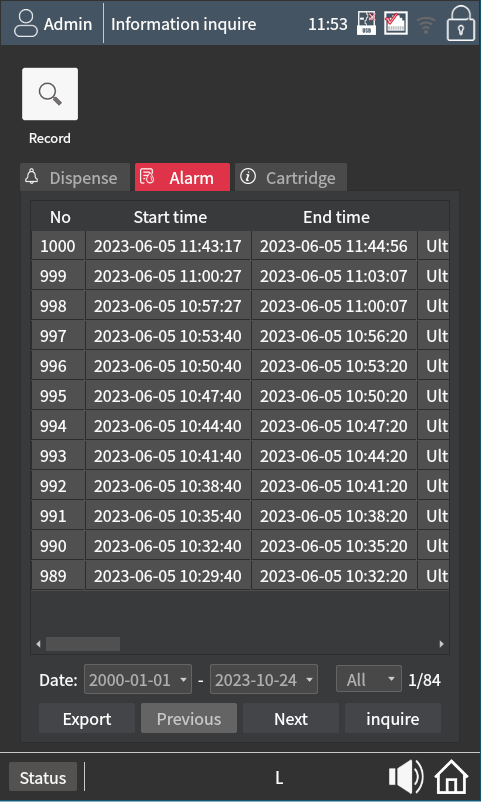Switch to the Dispense tab
481x802 pixels.
(x=75, y=177)
